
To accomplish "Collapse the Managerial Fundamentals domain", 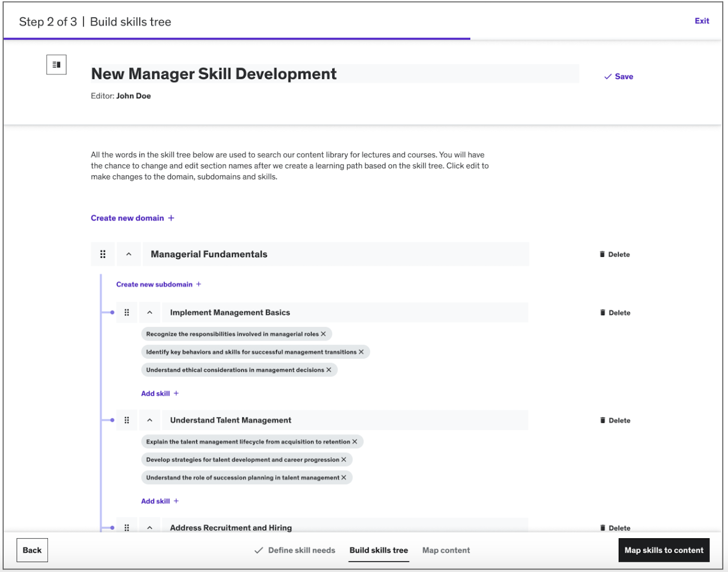I will click(129, 254).
